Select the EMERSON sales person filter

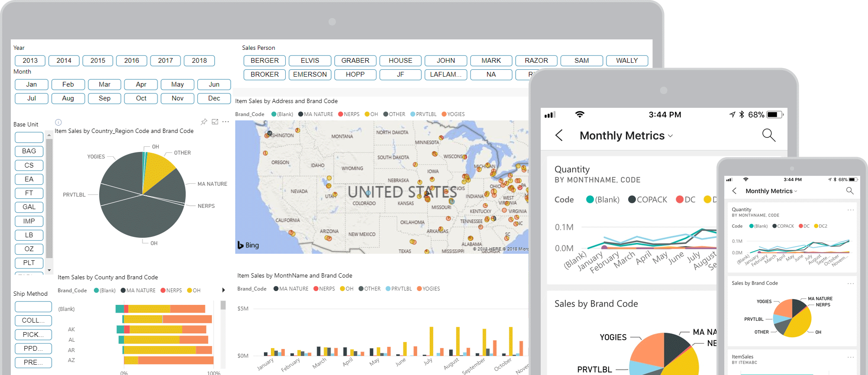tap(310, 74)
